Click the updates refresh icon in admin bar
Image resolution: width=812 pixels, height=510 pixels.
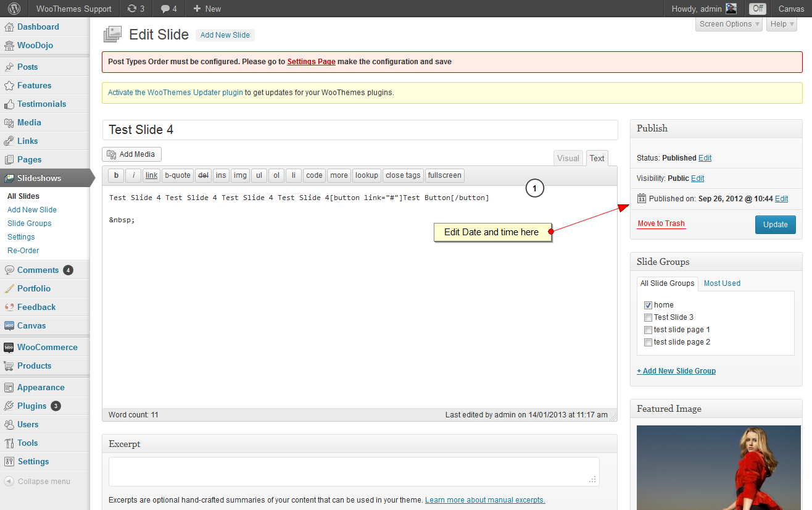click(x=132, y=9)
